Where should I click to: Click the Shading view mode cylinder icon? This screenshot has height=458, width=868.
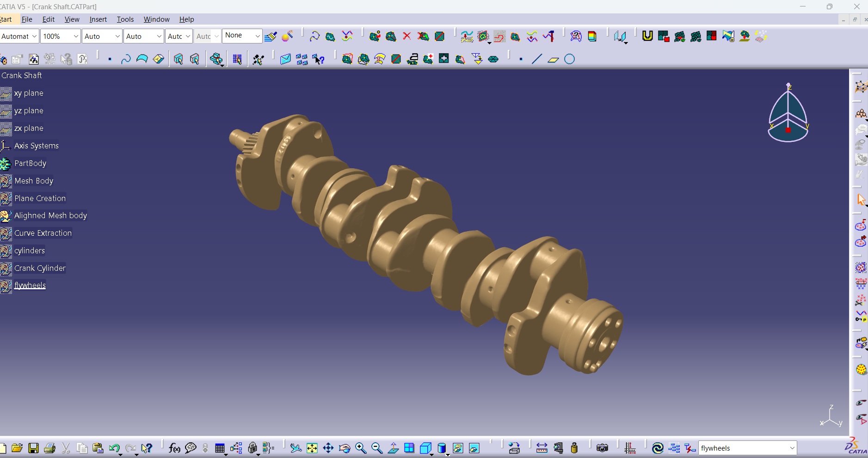(x=442, y=448)
